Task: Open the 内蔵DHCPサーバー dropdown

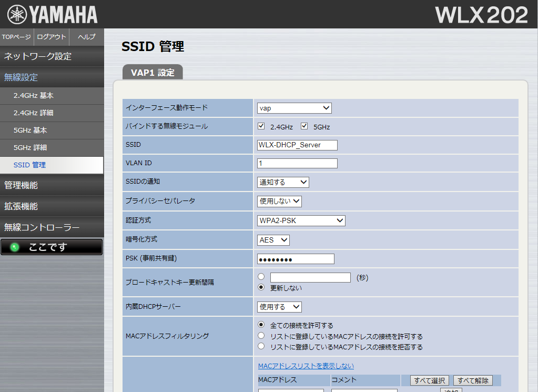Action: pos(278,307)
